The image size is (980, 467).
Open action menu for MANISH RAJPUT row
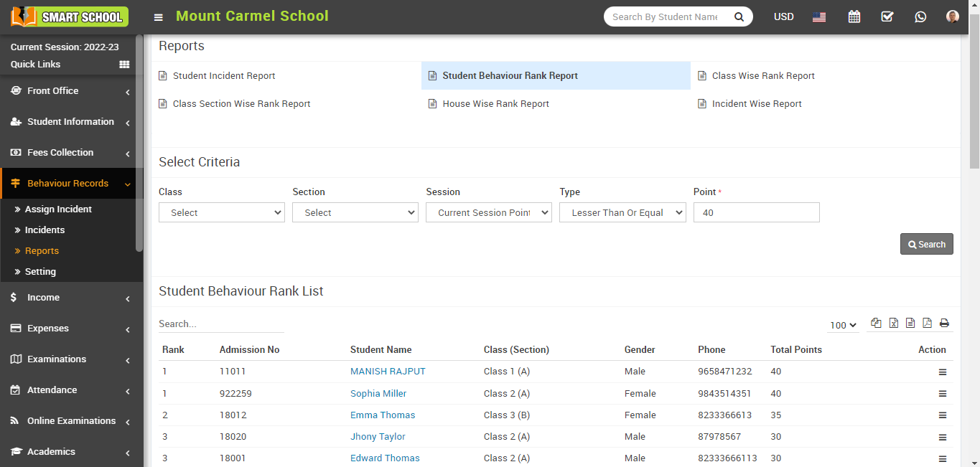(x=943, y=372)
